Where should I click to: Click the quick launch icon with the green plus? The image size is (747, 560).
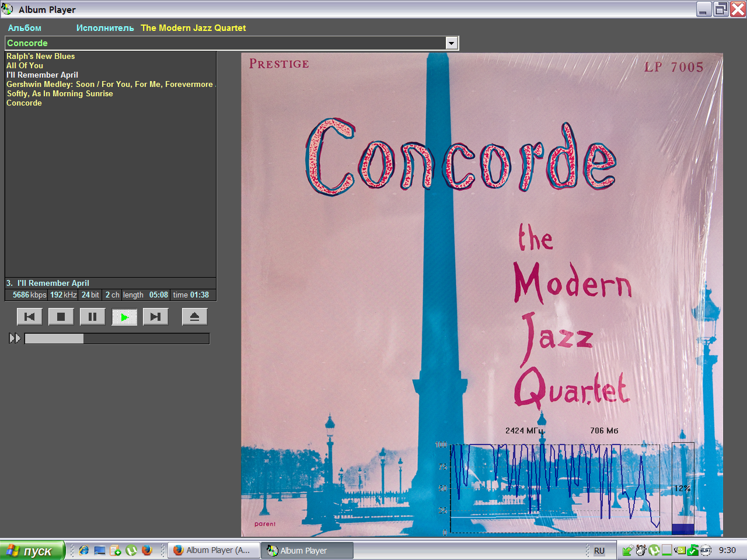(x=115, y=550)
